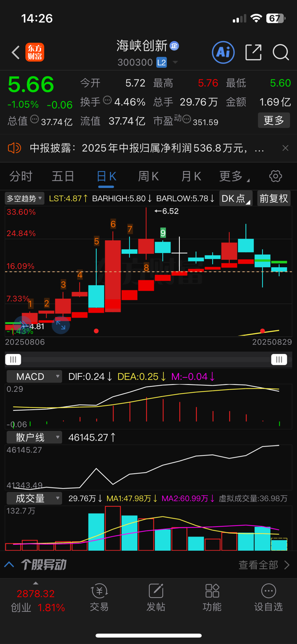Image resolution: width=297 pixels, height=644 pixels.
Task: Tap the chart expand arrows icon
Action: click(61, 325)
